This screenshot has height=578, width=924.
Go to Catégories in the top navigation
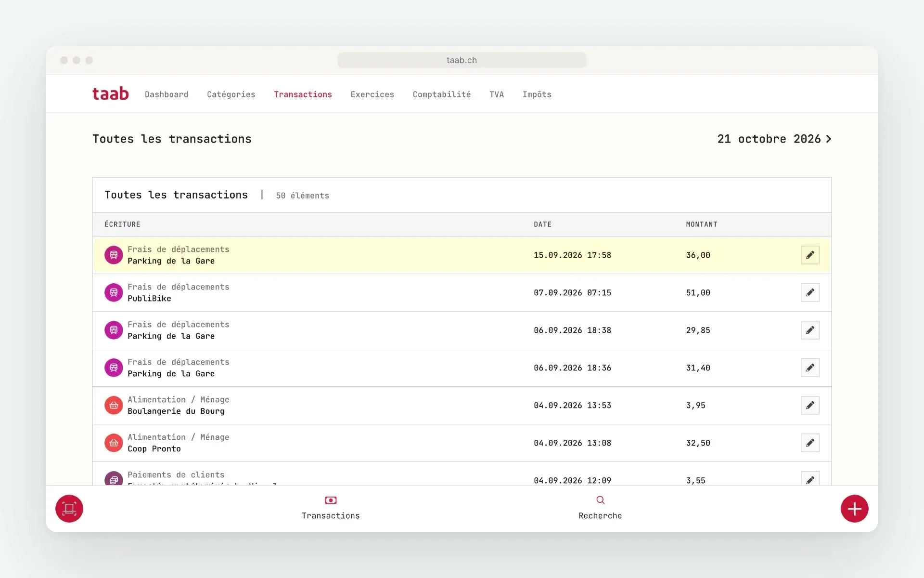(231, 94)
